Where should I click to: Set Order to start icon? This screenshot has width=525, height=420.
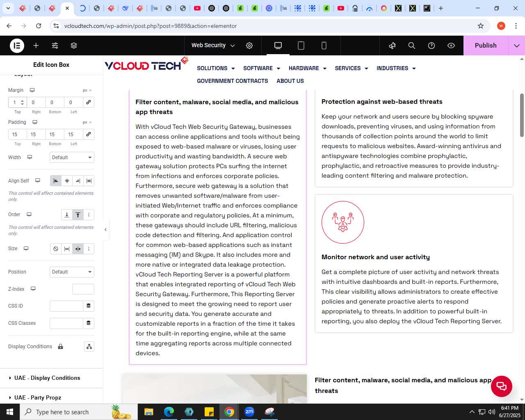[78, 215]
